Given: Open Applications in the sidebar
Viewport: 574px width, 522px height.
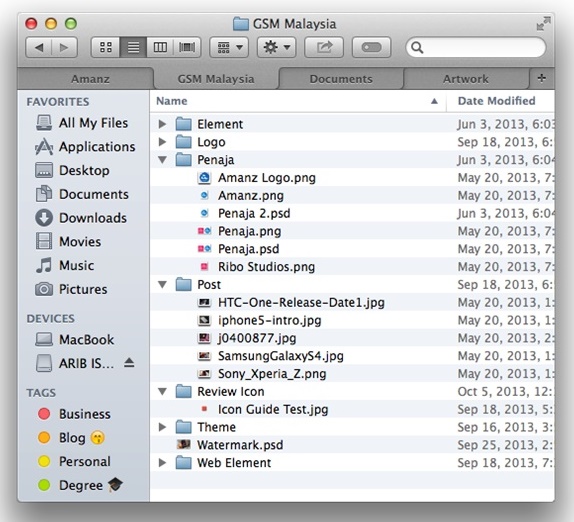Looking at the screenshot, I should [x=85, y=147].
